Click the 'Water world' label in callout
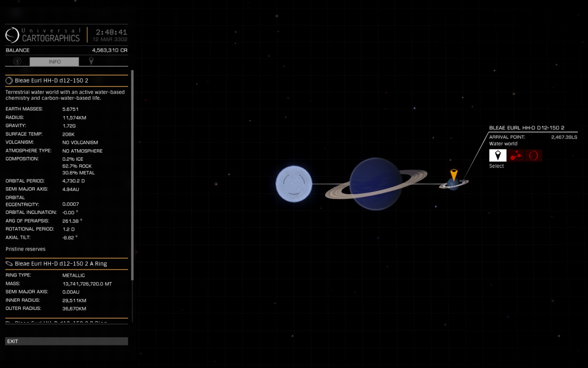588x368 pixels. (503, 144)
